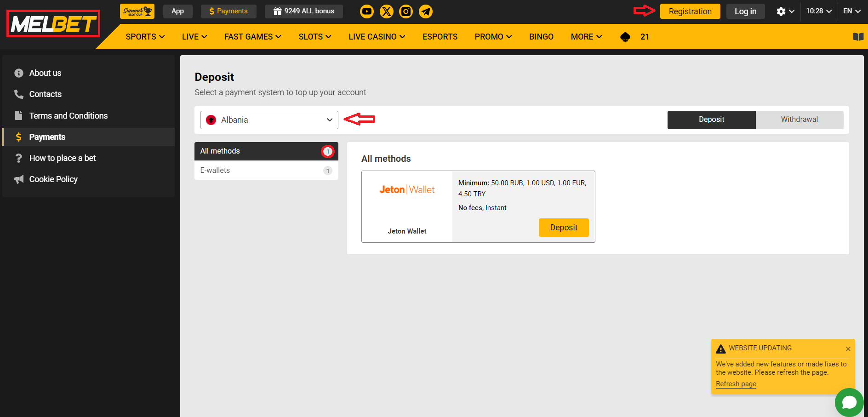Expand the PROMO menu
The height and width of the screenshot is (417, 868).
(493, 37)
